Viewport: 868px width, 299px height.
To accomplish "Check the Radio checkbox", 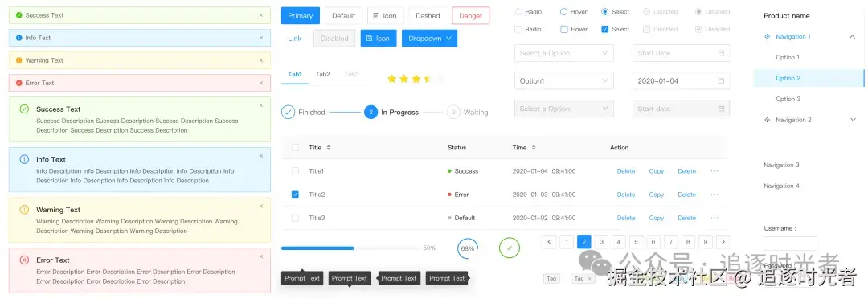I will (x=518, y=29).
